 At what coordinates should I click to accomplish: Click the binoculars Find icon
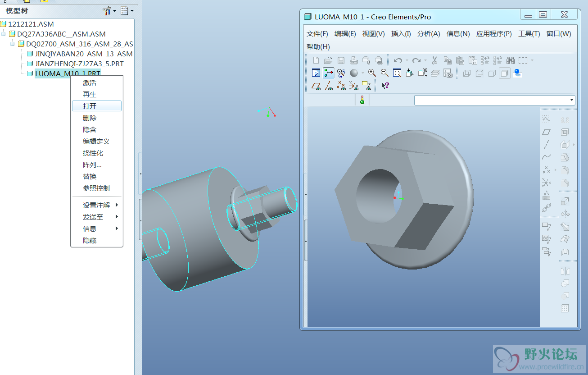click(x=510, y=60)
